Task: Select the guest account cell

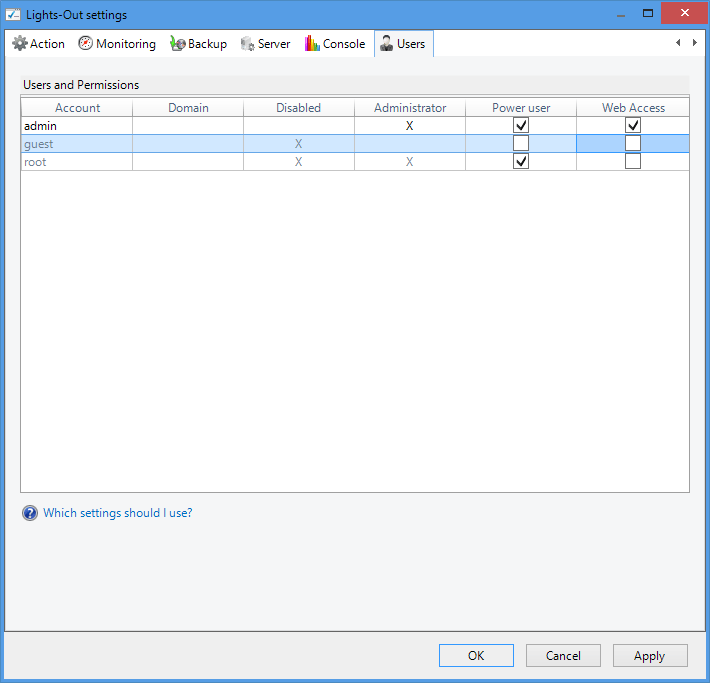Action: point(77,144)
